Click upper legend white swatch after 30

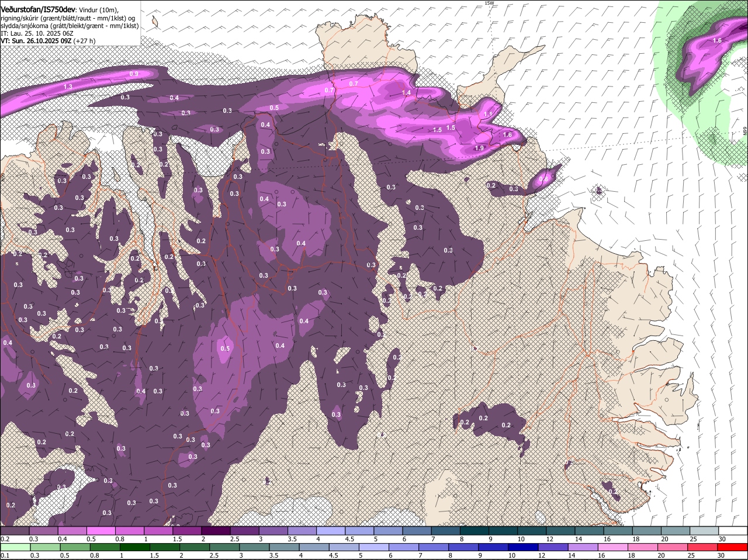[x=733, y=531]
